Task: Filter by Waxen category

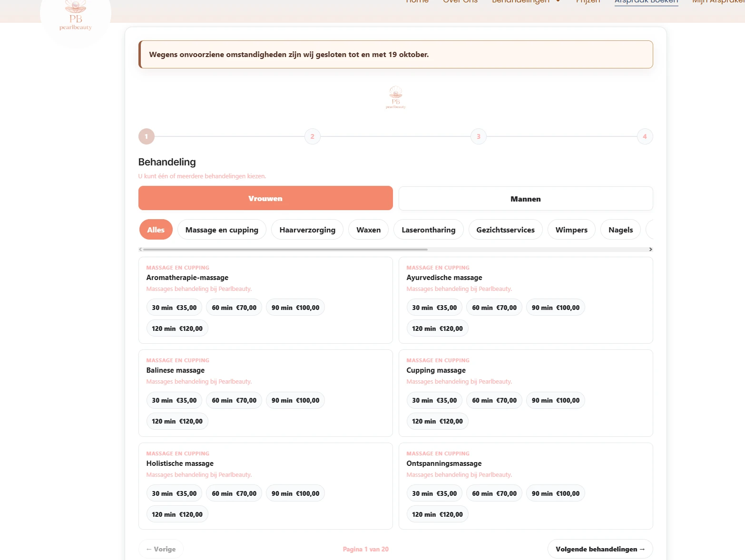Action: (x=369, y=230)
